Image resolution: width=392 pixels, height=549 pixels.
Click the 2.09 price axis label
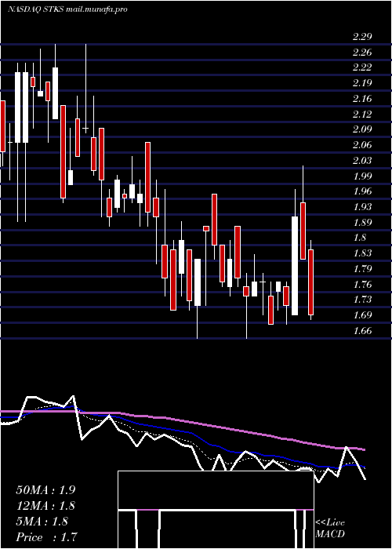(362, 129)
